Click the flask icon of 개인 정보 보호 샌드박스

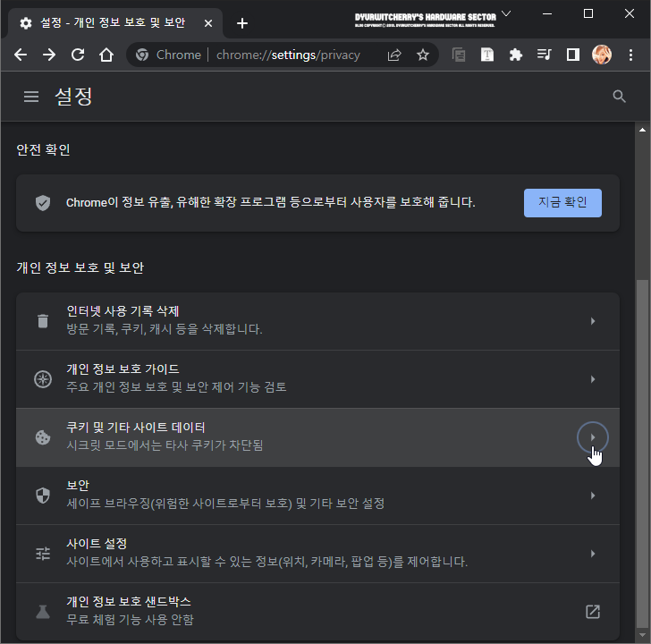click(43, 612)
